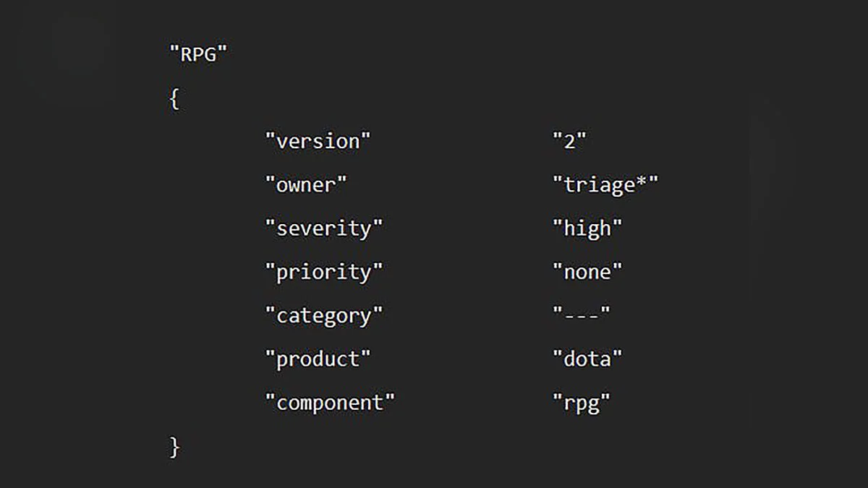
Task: Click the "high" severity value
Action: coord(587,228)
